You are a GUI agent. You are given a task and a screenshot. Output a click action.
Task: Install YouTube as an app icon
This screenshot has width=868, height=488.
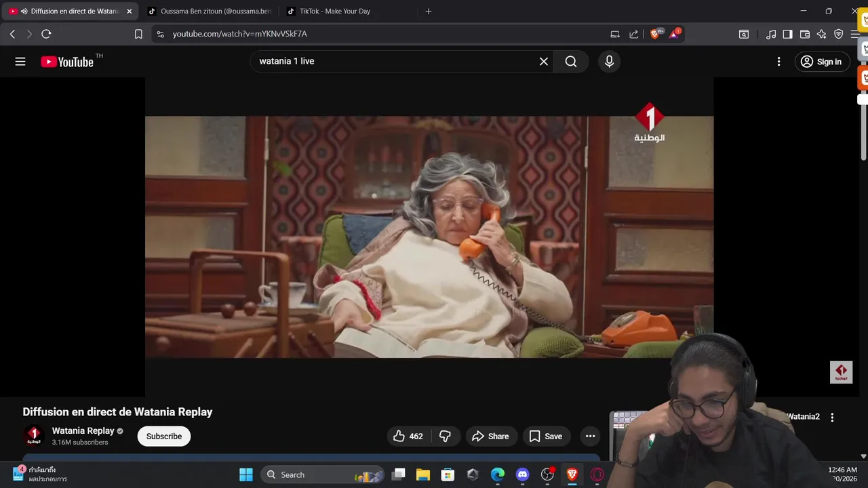(615, 34)
